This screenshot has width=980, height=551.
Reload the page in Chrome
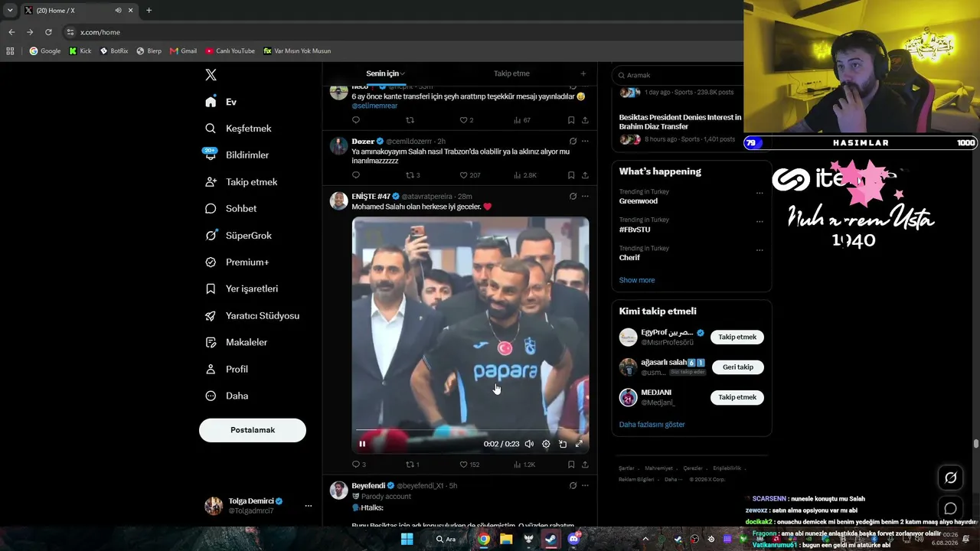tap(48, 32)
